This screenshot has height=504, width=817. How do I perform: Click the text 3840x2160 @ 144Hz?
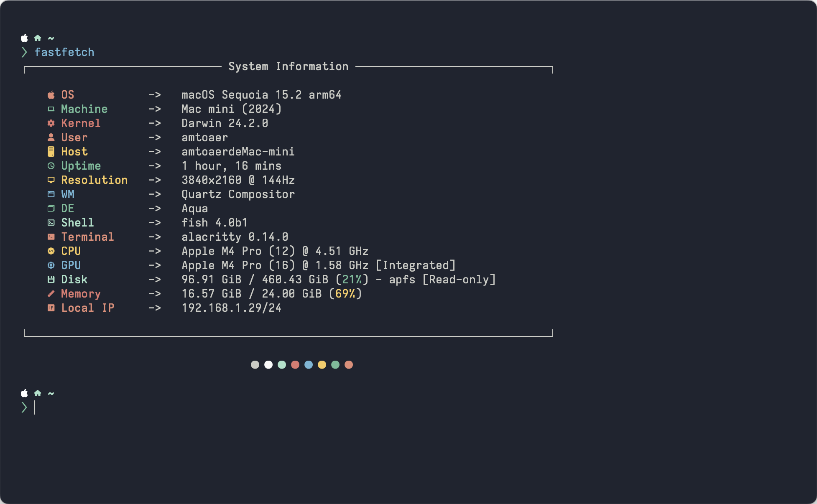pyautogui.click(x=238, y=180)
